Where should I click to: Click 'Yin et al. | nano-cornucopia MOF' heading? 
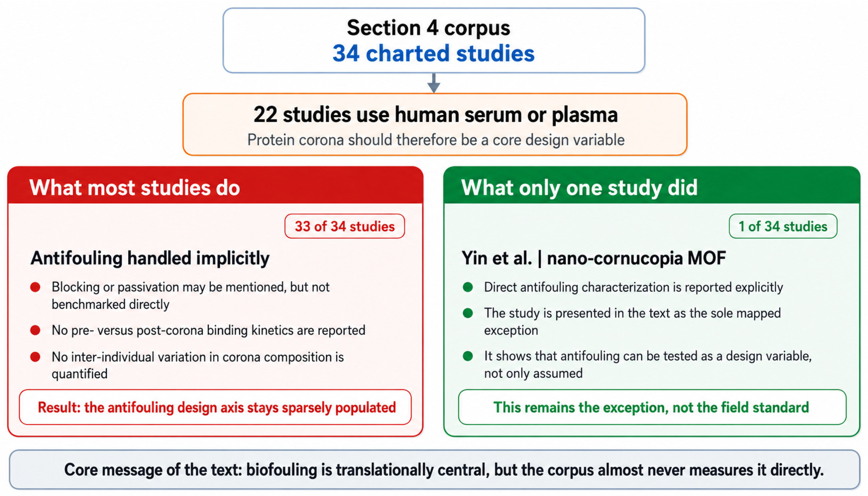coord(594,258)
